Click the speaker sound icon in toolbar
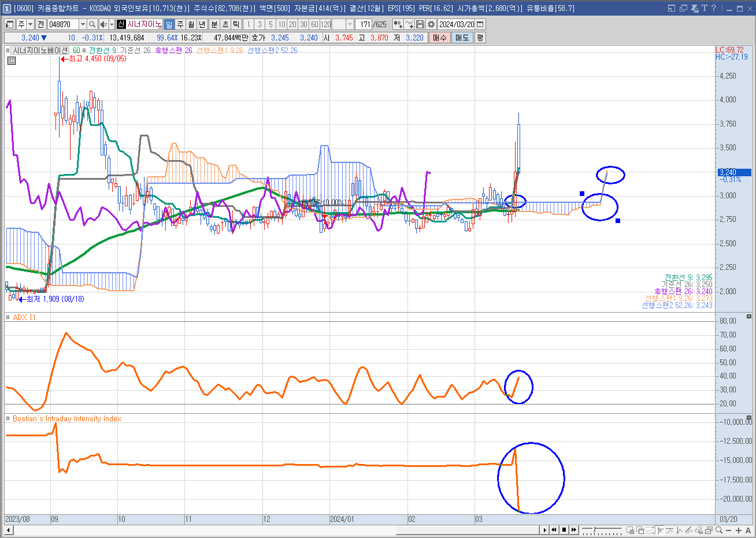Viewport: 756px width, 538px height. coord(103,24)
